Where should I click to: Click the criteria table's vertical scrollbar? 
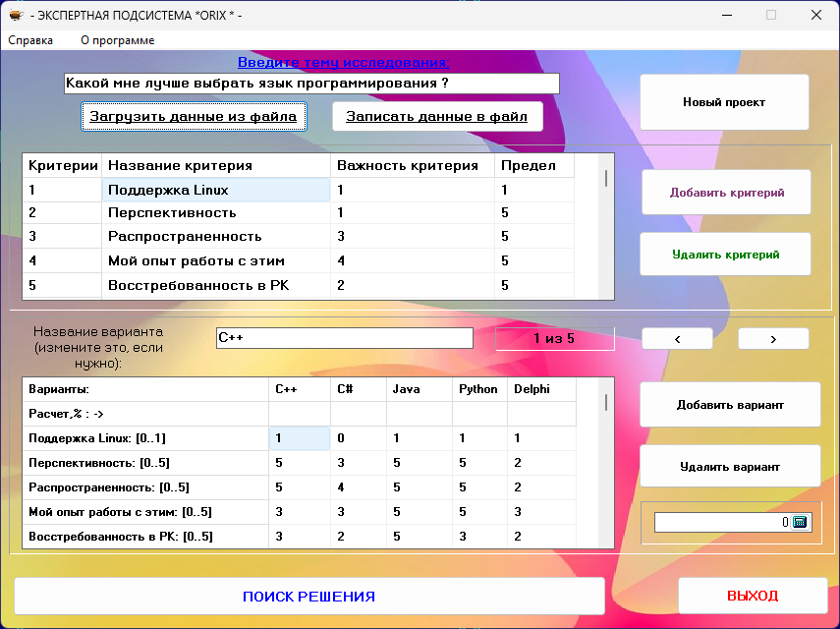(x=606, y=226)
